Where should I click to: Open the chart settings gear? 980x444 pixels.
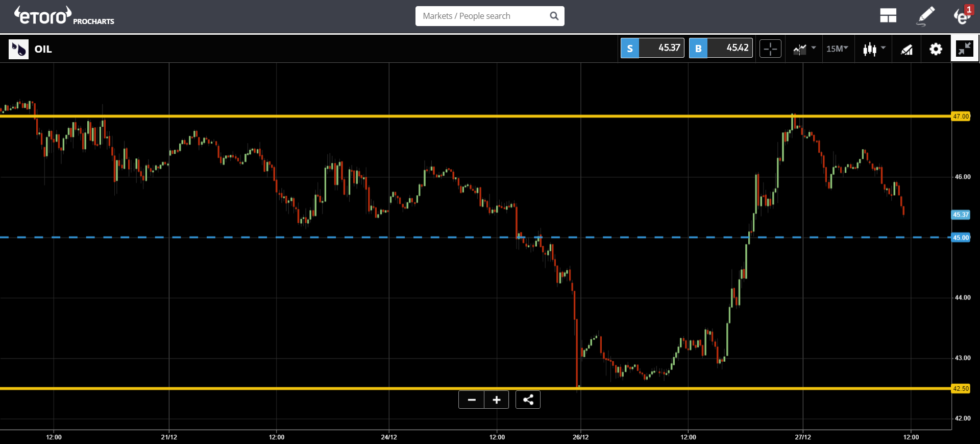tap(936, 49)
